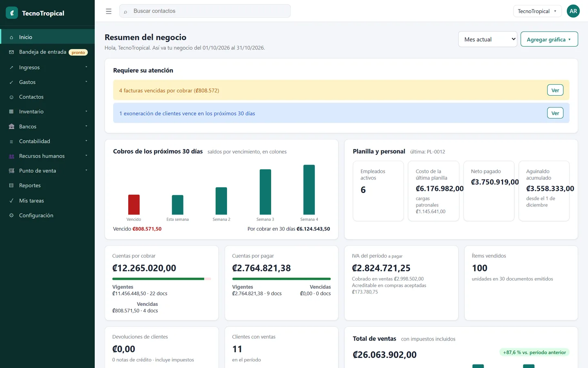The image size is (588, 368).
Task: Click the Contactos sidebar icon
Action: click(11, 97)
